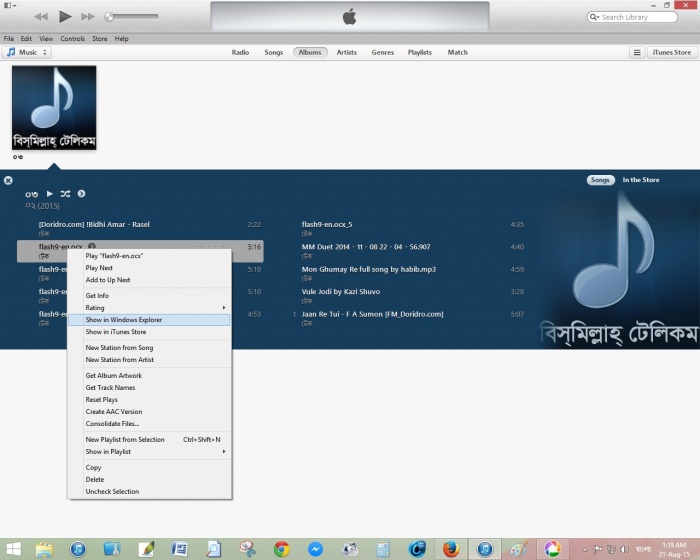Choose New Station from Song
This screenshot has width=700, height=560.
coord(150,347)
